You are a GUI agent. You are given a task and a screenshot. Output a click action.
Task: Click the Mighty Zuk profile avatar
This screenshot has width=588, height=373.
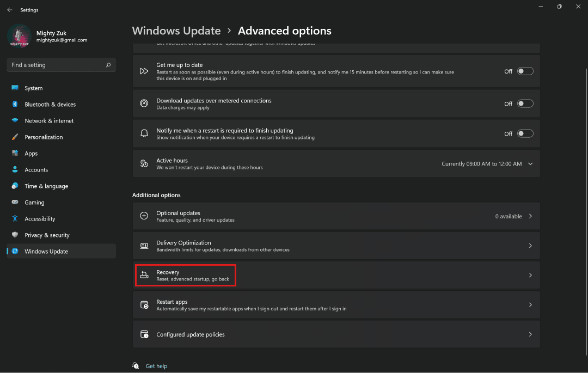(x=19, y=36)
